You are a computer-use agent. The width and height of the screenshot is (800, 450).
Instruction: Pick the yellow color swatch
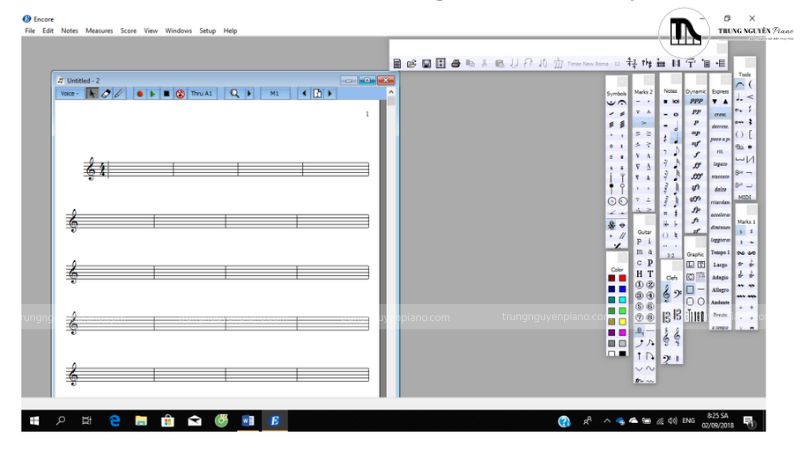(x=622, y=321)
